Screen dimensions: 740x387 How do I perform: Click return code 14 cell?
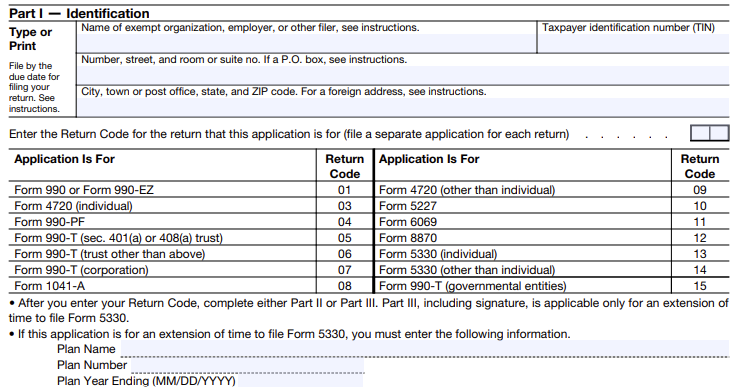pyautogui.click(x=700, y=270)
